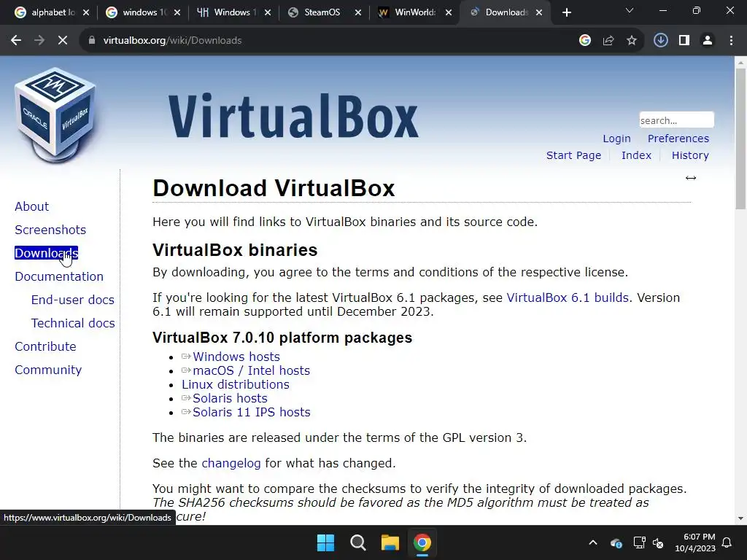Open notifications bell in taskbar
The height and width of the screenshot is (560, 747).
727,542
